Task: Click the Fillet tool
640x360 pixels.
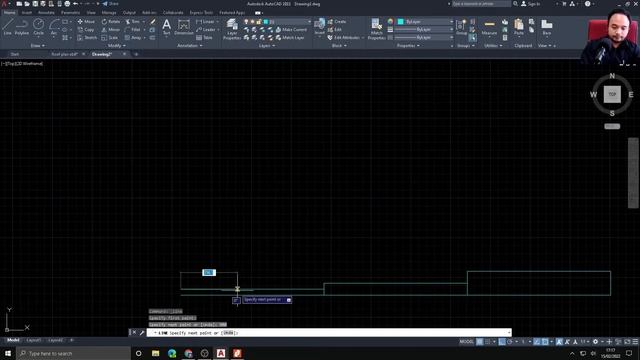Action: pos(133,30)
